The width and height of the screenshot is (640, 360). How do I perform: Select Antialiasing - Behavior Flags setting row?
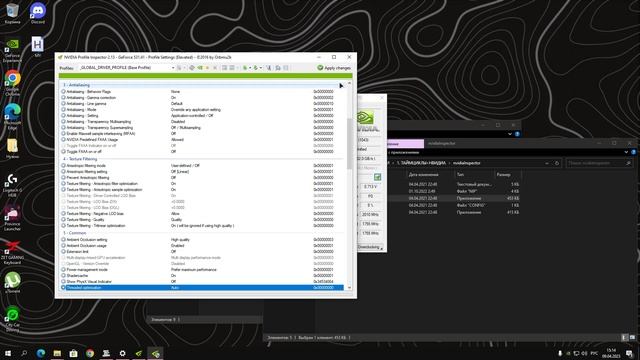pyautogui.click(x=202, y=92)
